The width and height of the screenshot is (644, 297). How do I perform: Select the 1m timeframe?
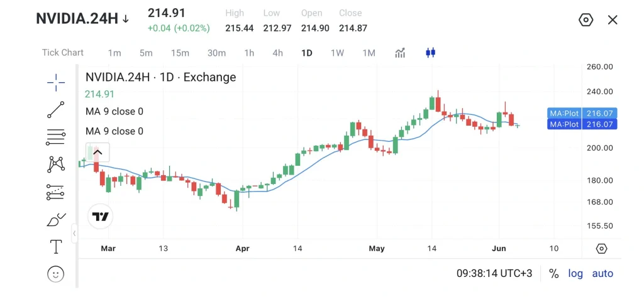pos(114,53)
